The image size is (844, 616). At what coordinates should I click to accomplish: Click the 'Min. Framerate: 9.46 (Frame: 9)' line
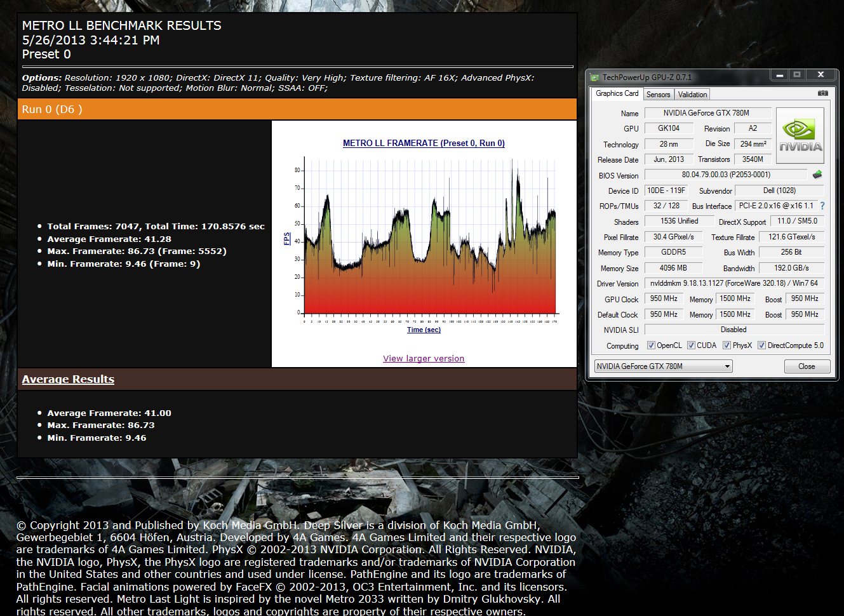click(123, 264)
